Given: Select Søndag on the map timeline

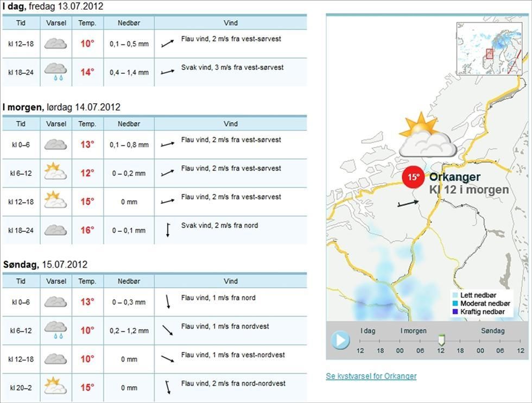Looking at the screenshot, I should pos(492,330).
